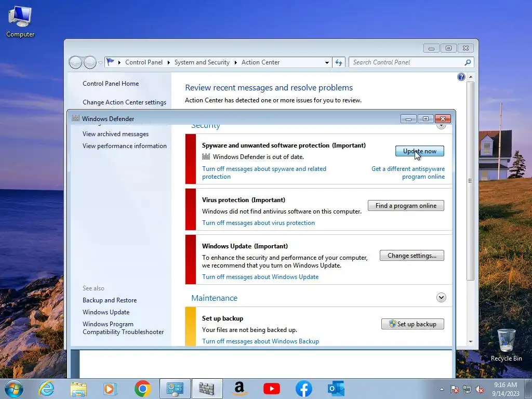Close the Windows Defender window

pos(443,118)
